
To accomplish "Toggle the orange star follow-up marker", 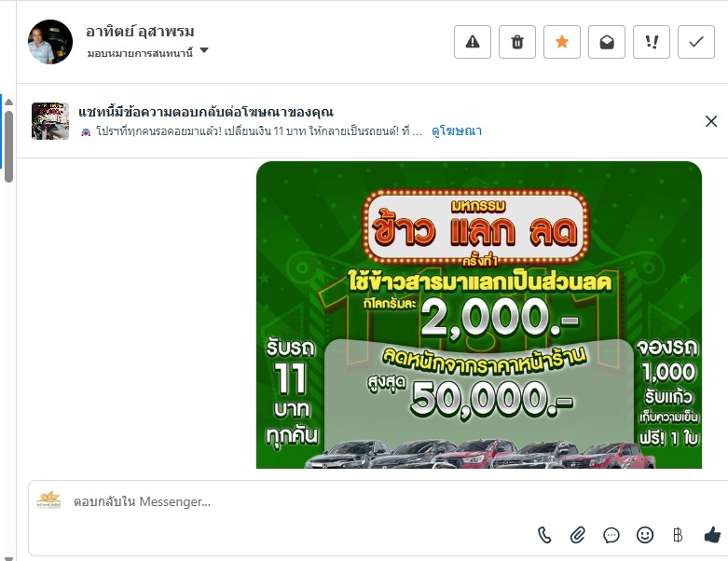I will click(562, 42).
